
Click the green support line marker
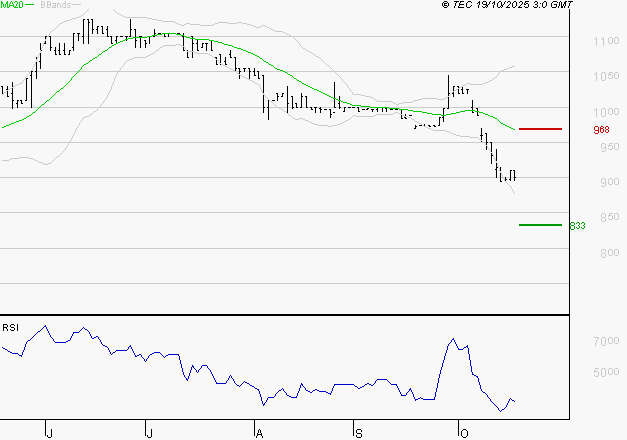tap(540, 225)
